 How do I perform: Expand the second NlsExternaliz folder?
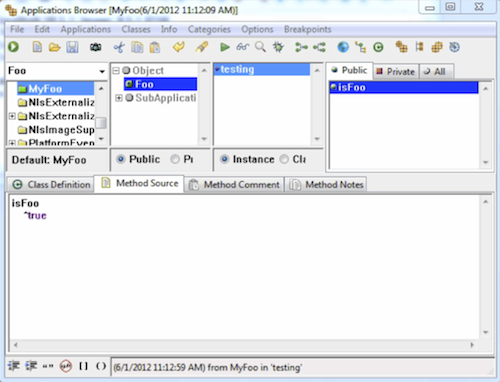pos(12,116)
